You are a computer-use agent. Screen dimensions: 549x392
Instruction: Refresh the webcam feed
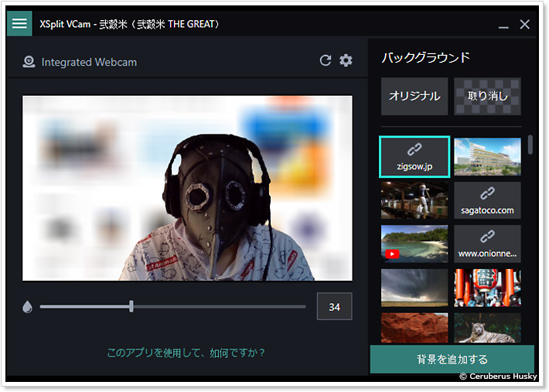[326, 60]
